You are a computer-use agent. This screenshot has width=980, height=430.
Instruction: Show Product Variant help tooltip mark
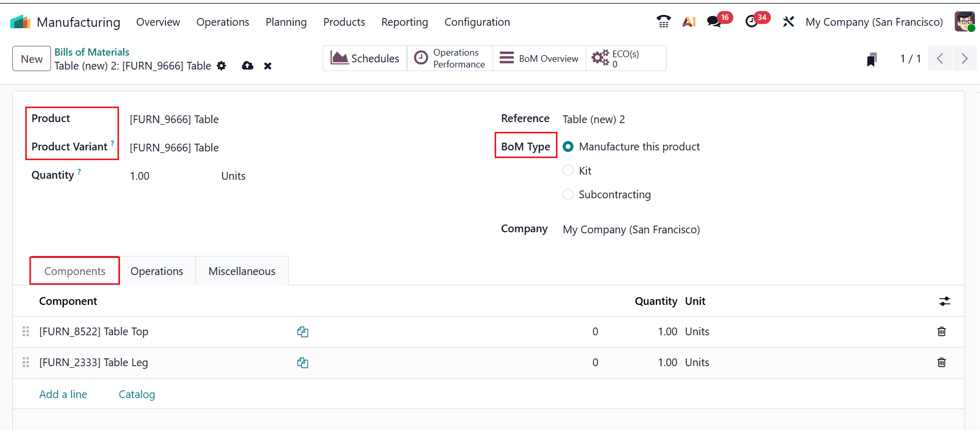[x=112, y=144]
